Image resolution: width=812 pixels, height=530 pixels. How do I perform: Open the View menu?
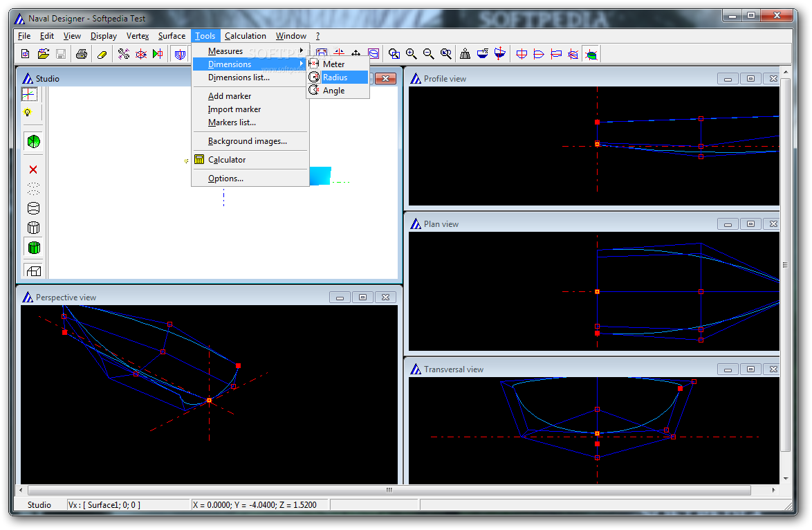click(x=72, y=36)
